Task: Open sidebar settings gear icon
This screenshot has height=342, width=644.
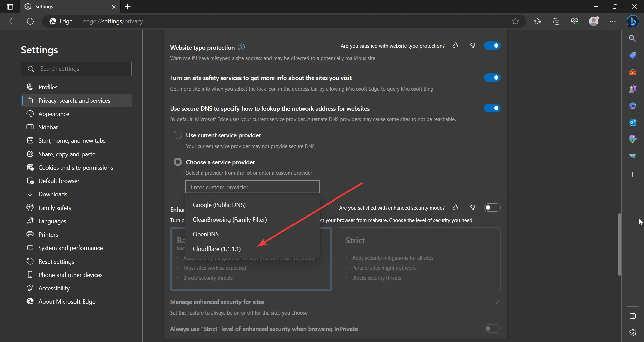Action: coord(633,333)
